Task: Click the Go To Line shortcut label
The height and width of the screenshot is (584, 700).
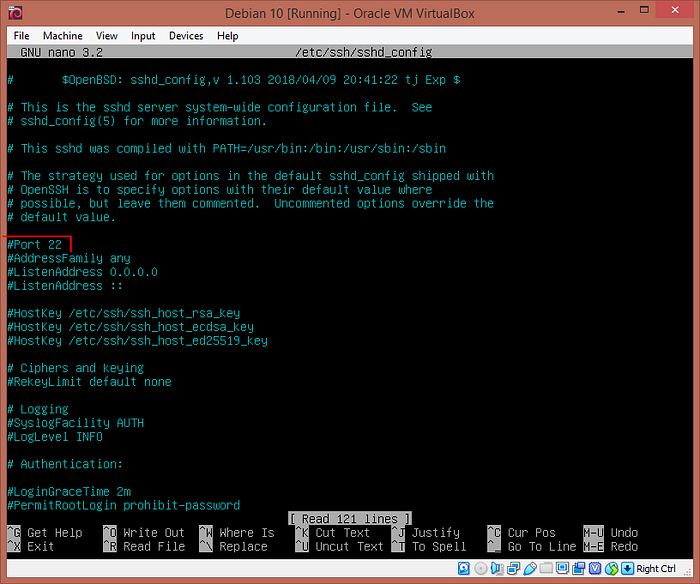Action: tap(542, 546)
